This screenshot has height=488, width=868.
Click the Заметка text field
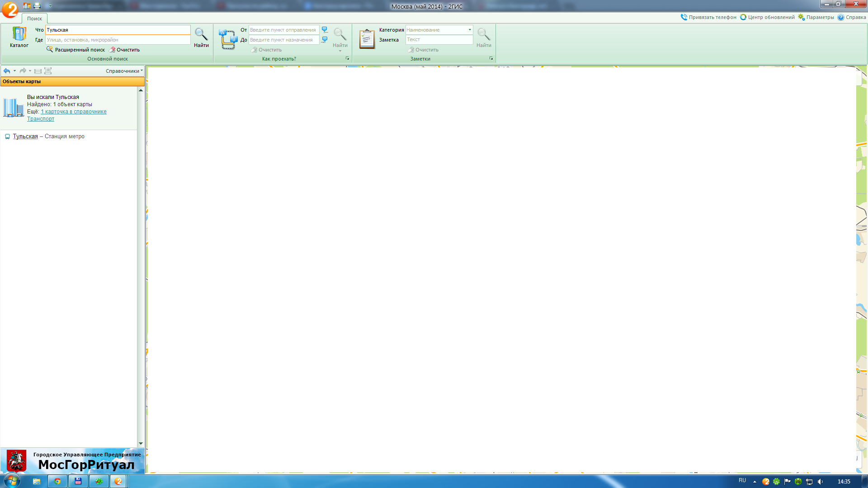click(x=439, y=40)
